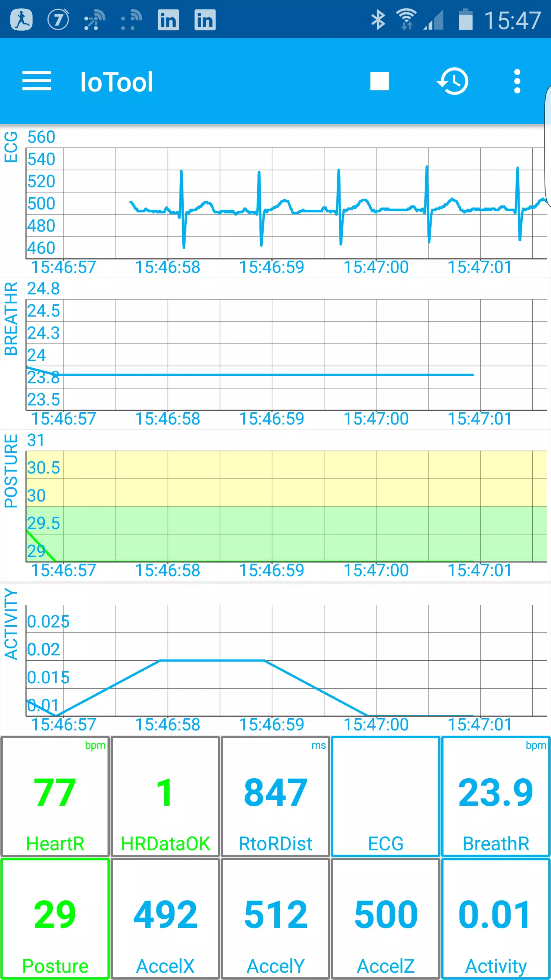Tap the POSTURE chart vertical axis label

point(11,471)
